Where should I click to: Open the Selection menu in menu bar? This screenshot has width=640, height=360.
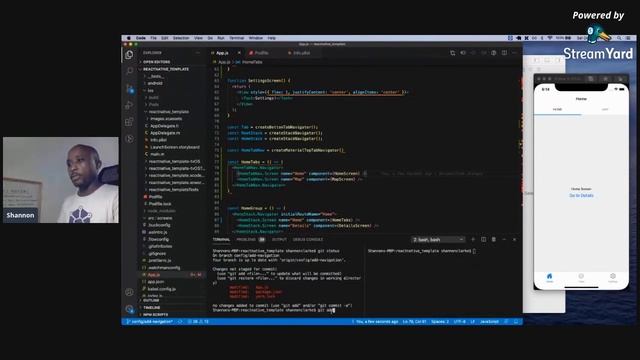181,38
